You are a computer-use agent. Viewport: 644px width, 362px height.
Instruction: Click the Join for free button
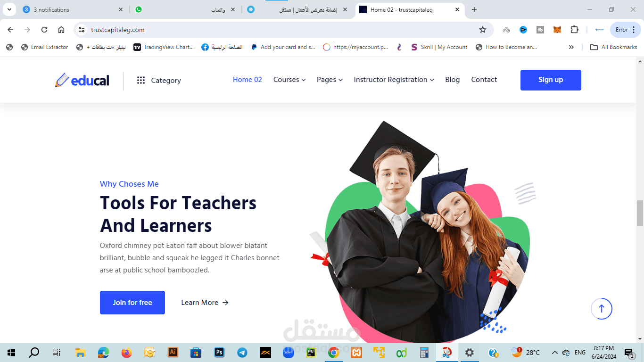[x=132, y=303]
